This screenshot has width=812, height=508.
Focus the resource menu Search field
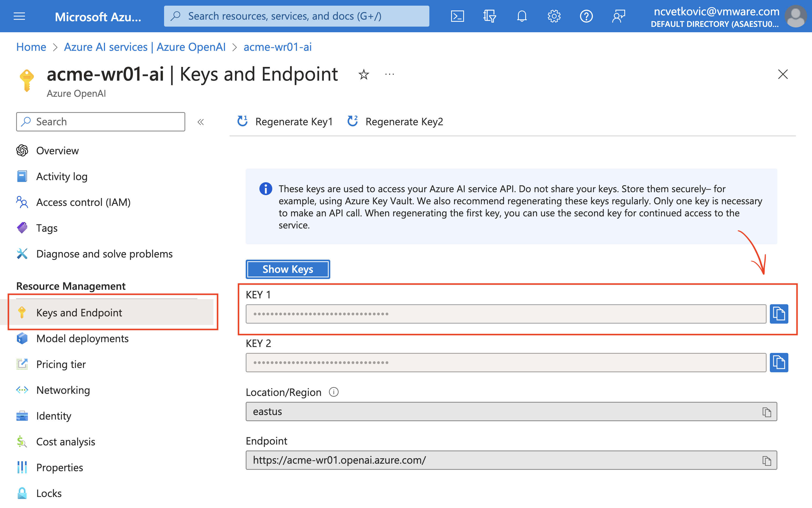pos(101,121)
